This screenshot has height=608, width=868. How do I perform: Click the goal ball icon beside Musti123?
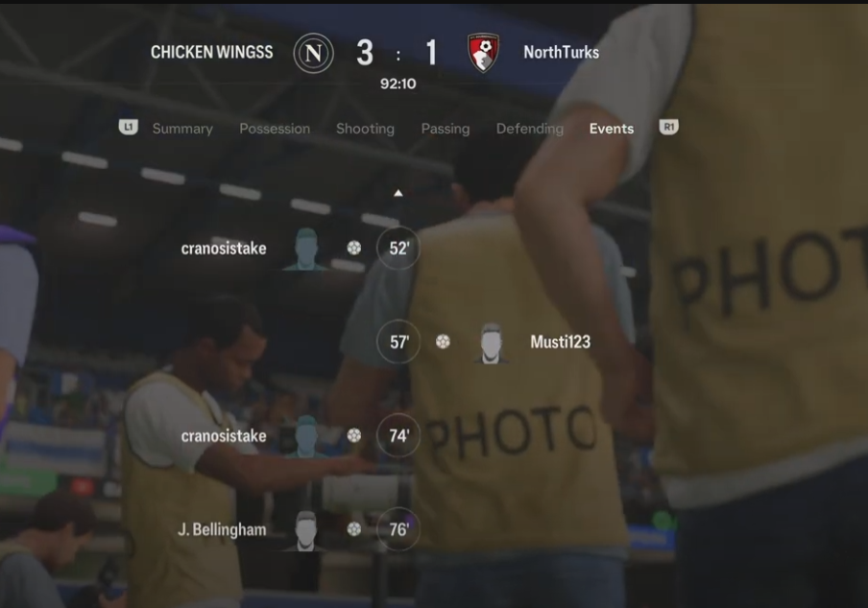[x=443, y=342]
